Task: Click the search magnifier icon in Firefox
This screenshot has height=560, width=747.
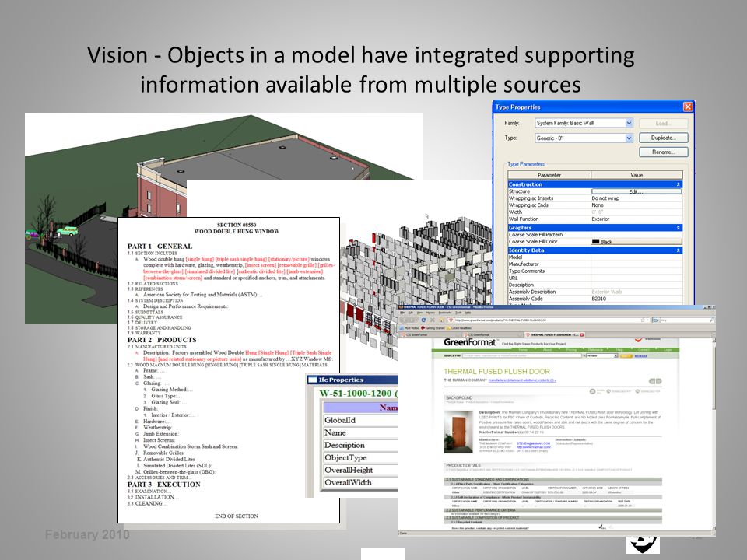Action: (x=711, y=320)
